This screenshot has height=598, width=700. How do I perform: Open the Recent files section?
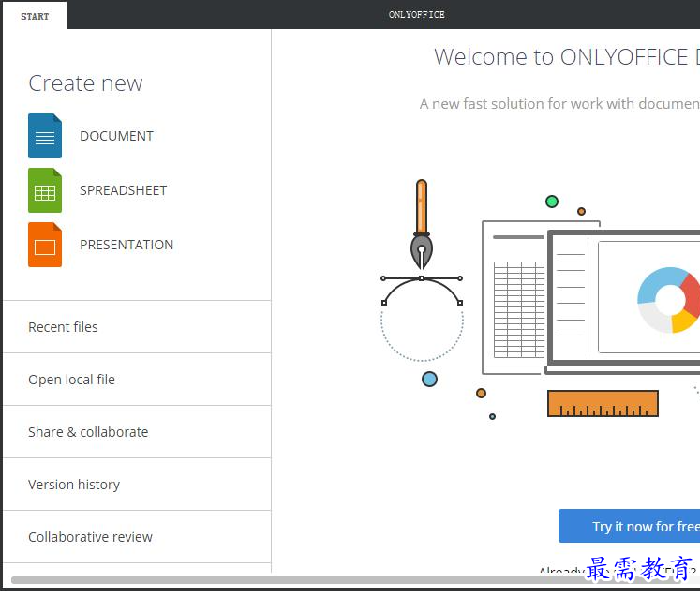(x=137, y=327)
